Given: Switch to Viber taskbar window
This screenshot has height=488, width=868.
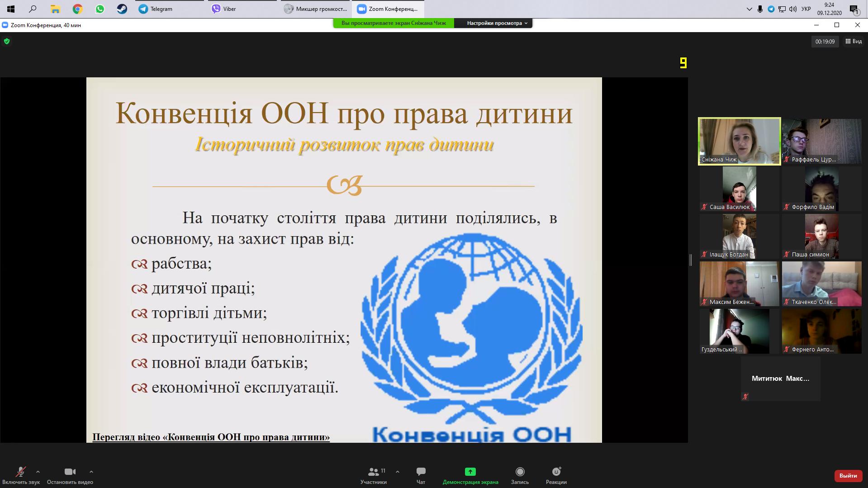Looking at the screenshot, I should point(242,9).
